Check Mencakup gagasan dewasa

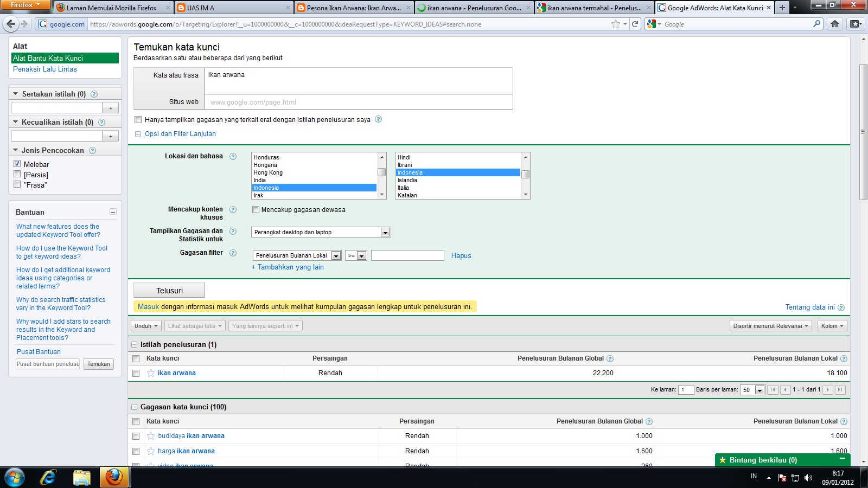256,209
